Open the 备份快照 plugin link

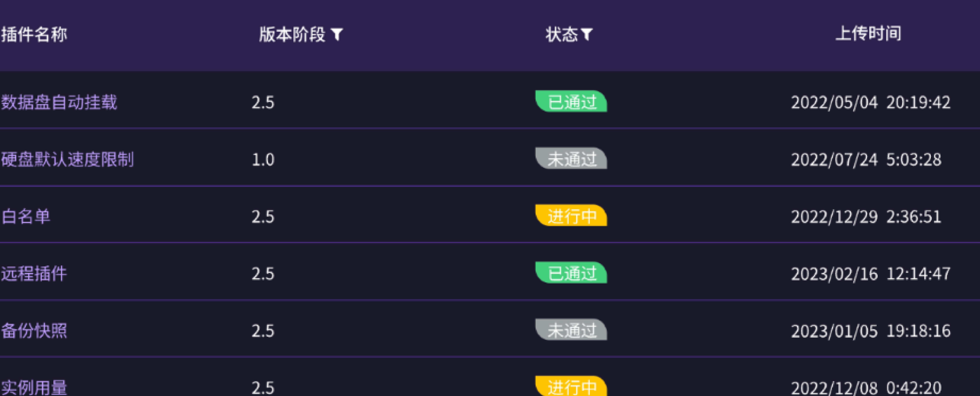pos(34,331)
